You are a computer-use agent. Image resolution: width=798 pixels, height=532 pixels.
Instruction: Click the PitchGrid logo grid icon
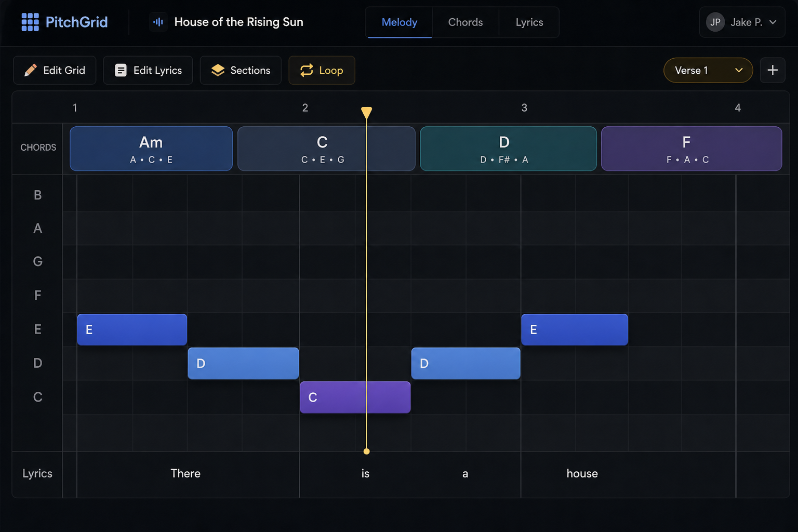[30, 22]
